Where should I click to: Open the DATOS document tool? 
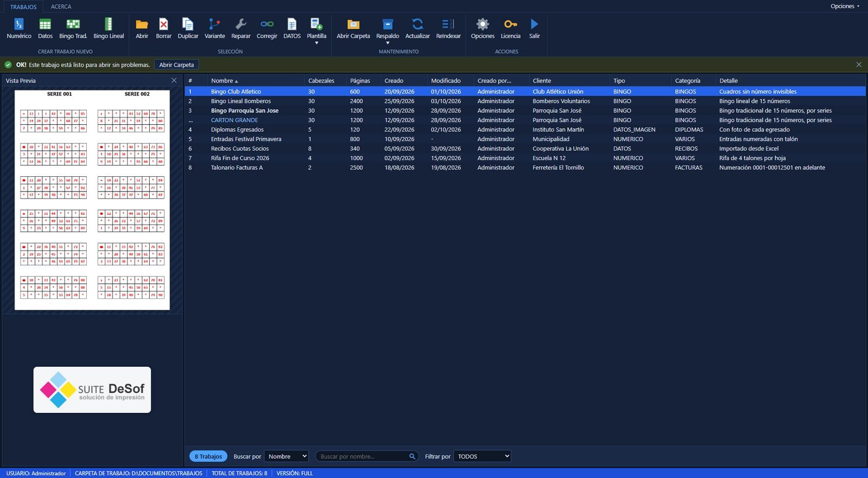[292, 28]
